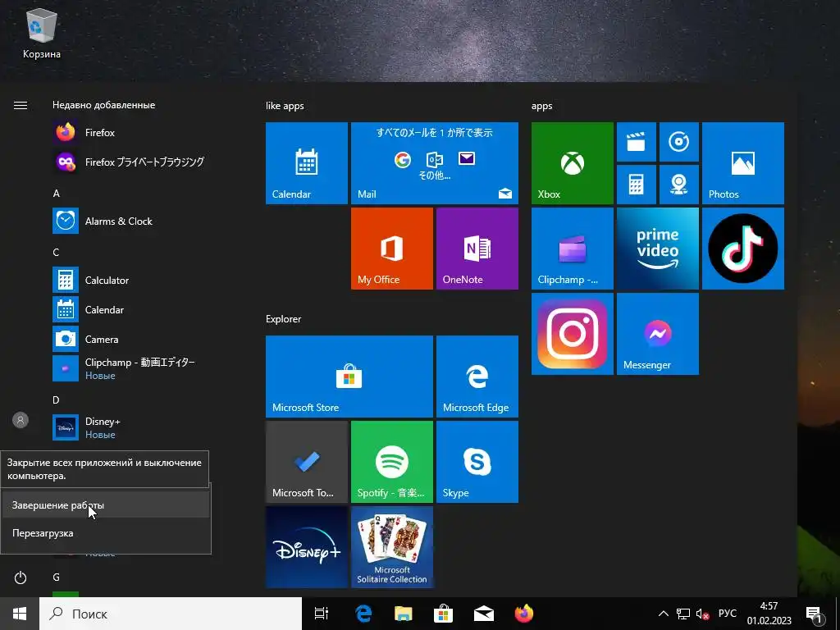Open the Mail live tile

tap(435, 163)
